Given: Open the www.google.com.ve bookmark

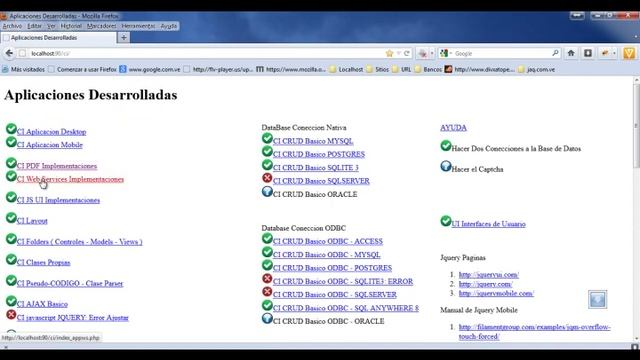Looking at the screenshot, I should pyautogui.click(x=150, y=69).
